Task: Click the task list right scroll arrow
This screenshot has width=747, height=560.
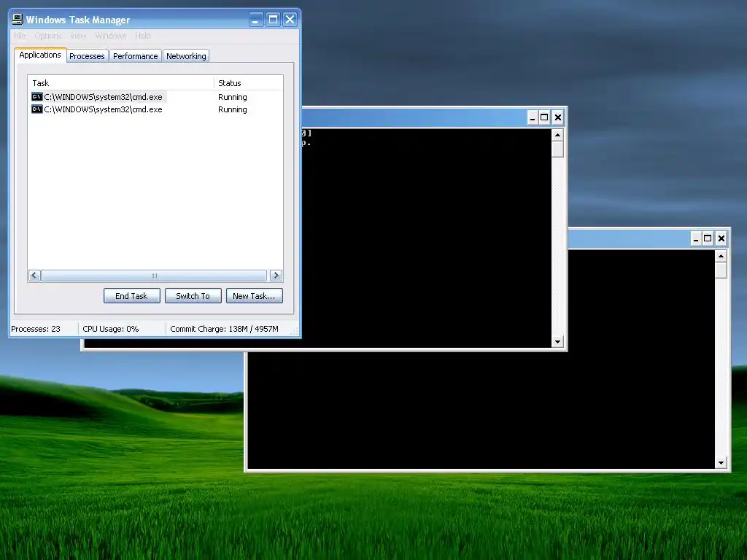Action: click(x=276, y=276)
